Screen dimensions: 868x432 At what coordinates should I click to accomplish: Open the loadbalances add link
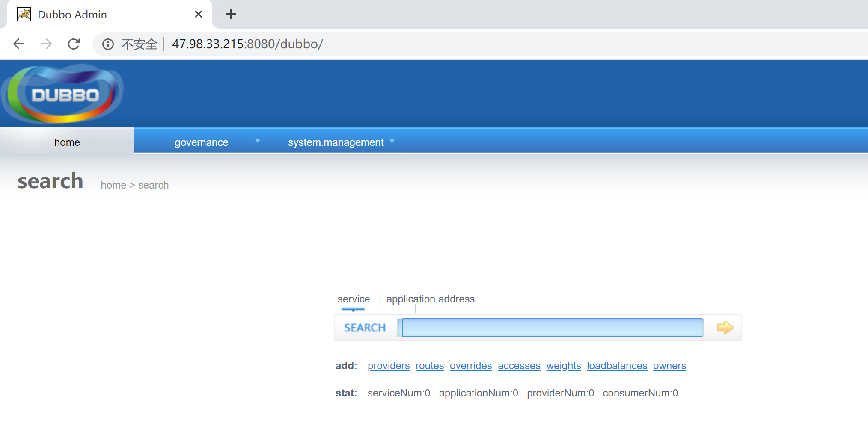pyautogui.click(x=617, y=366)
